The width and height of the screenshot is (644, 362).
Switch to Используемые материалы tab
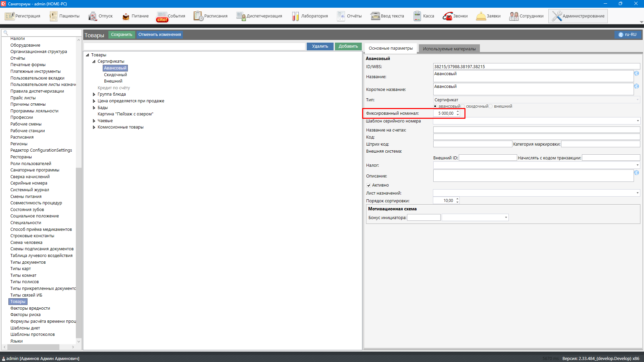pos(449,49)
